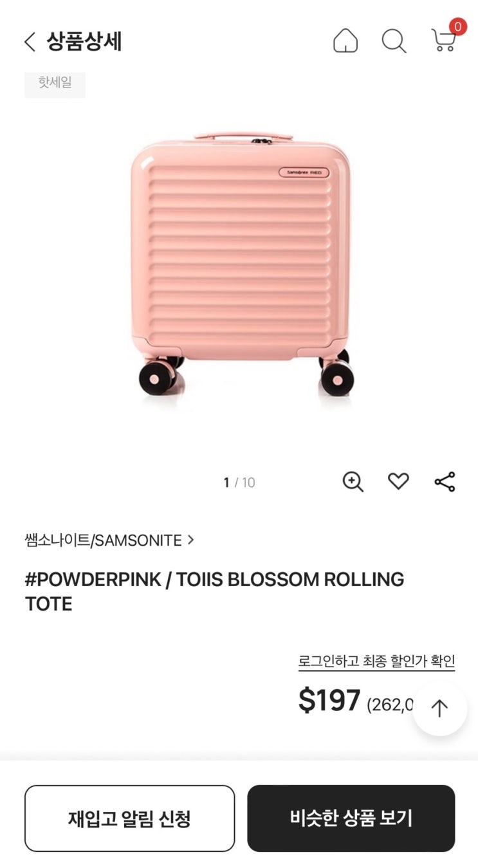Select the #POWDERPINK TOIIS BLOSSOM product name
This screenshot has width=478, height=868.
(x=214, y=591)
